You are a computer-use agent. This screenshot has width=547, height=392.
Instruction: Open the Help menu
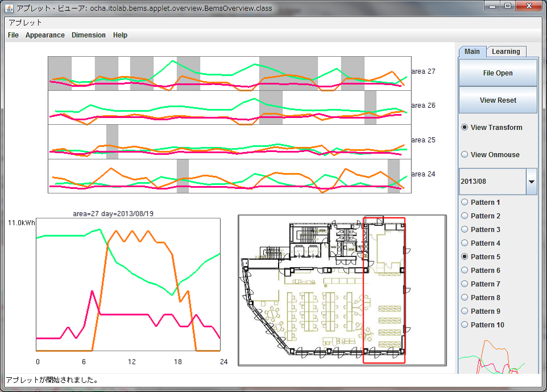[x=120, y=35]
